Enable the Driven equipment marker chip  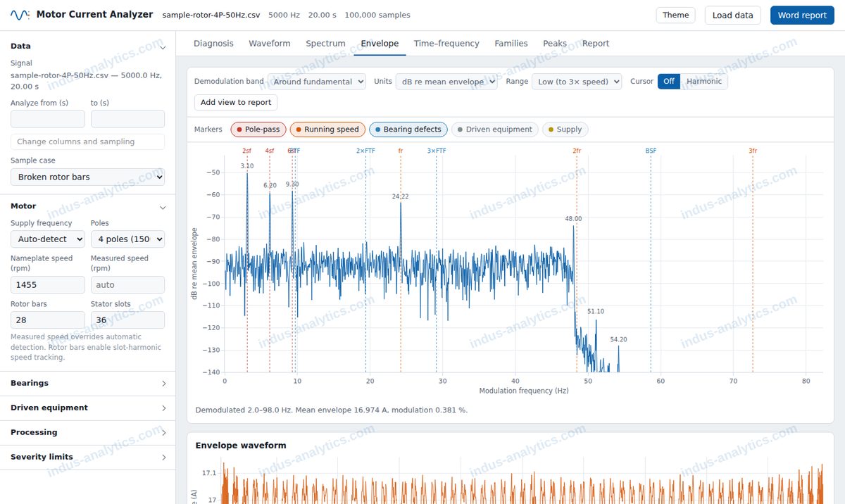(x=495, y=130)
